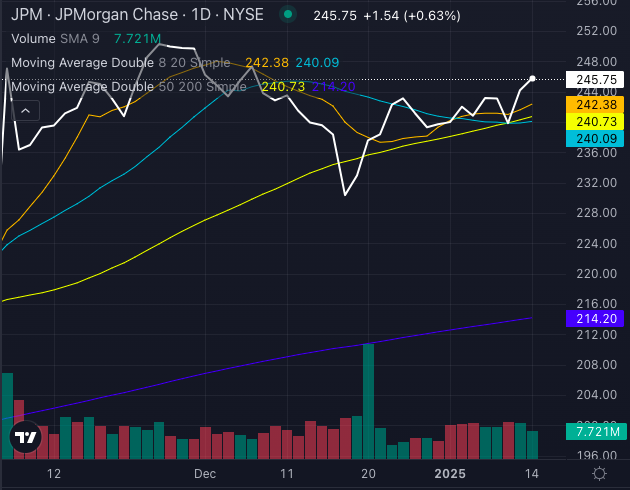The height and width of the screenshot is (490, 630).
Task: Click the +1.54 (+0.63%) change text
Action: 412,16
